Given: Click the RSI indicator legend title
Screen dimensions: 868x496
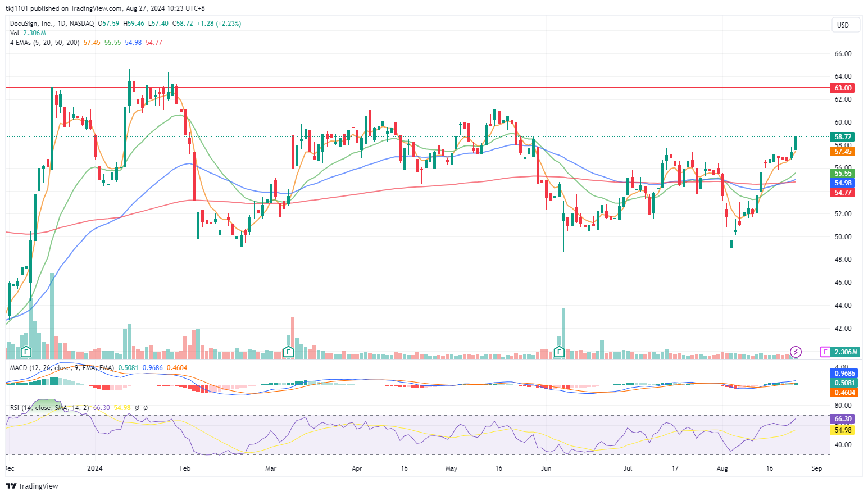Looking at the screenshot, I should (x=49, y=408).
